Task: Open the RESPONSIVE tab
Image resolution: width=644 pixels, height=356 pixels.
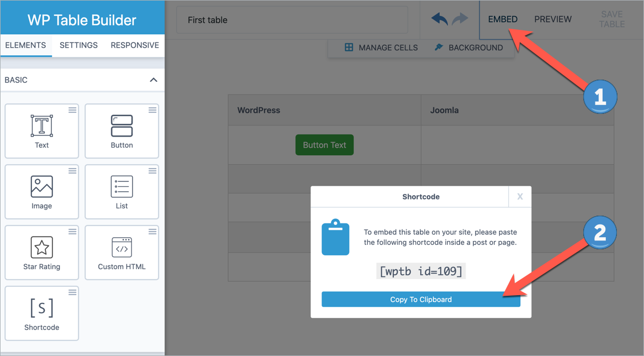Action: [134, 45]
